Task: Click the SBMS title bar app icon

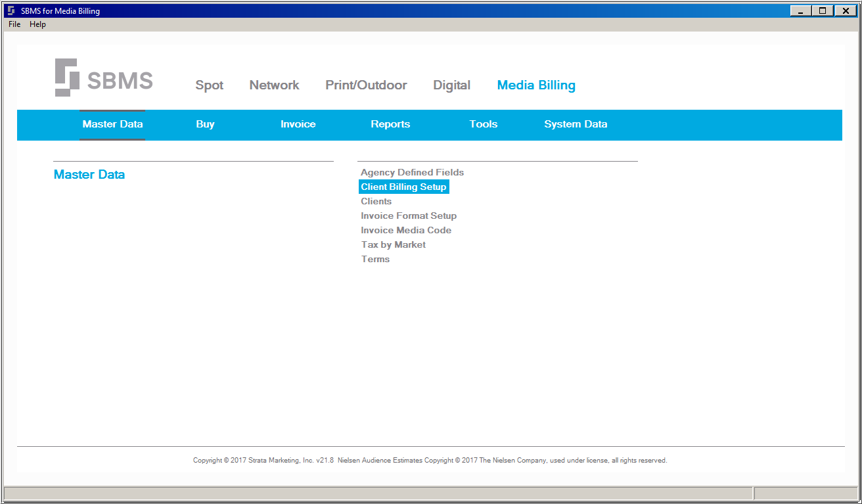Action: click(11, 11)
